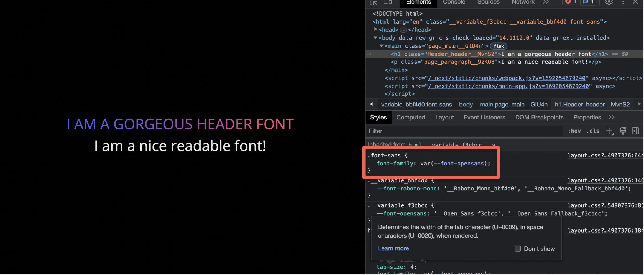Open the Computed pane tab

click(411, 118)
